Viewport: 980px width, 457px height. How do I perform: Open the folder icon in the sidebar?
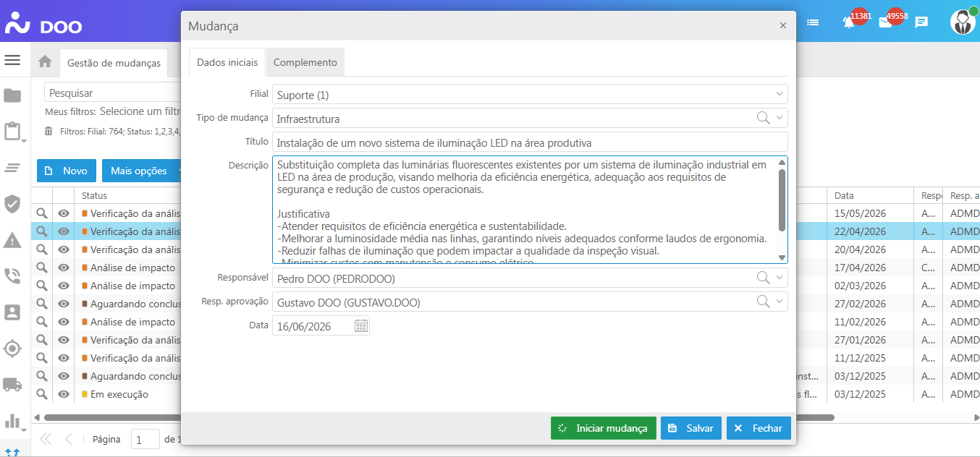coord(12,95)
